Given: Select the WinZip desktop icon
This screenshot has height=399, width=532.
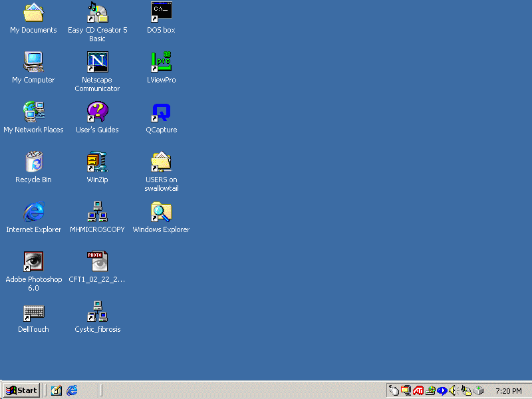Looking at the screenshot, I should (x=97, y=162).
